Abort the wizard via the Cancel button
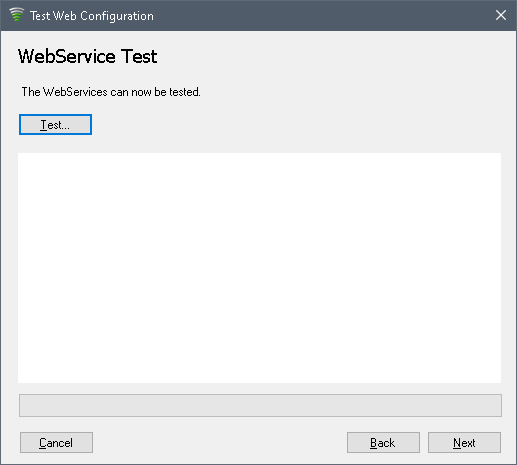This screenshot has height=465, width=517. point(56,443)
